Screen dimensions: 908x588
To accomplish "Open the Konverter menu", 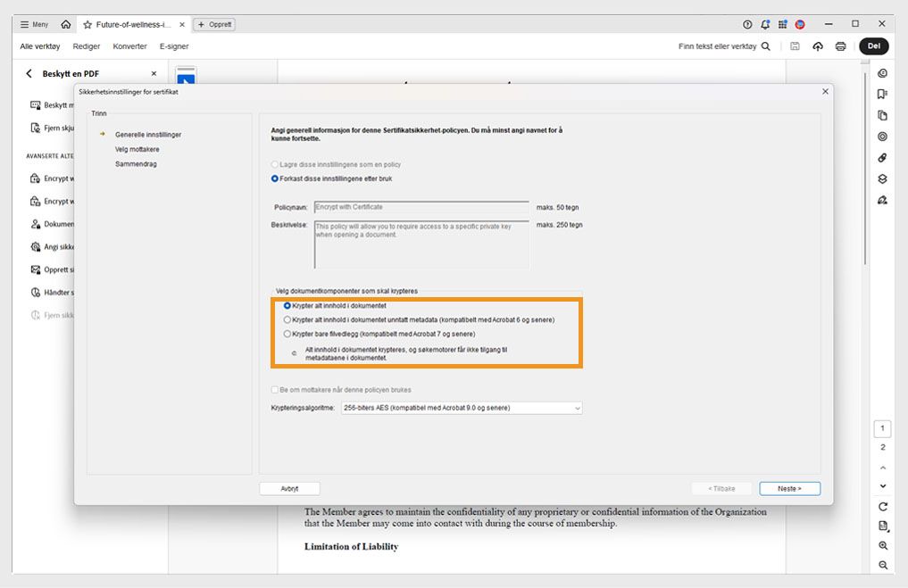I will click(x=129, y=46).
